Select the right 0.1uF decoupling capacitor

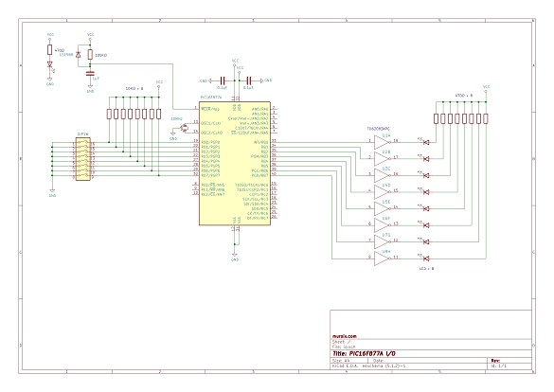coord(249,80)
